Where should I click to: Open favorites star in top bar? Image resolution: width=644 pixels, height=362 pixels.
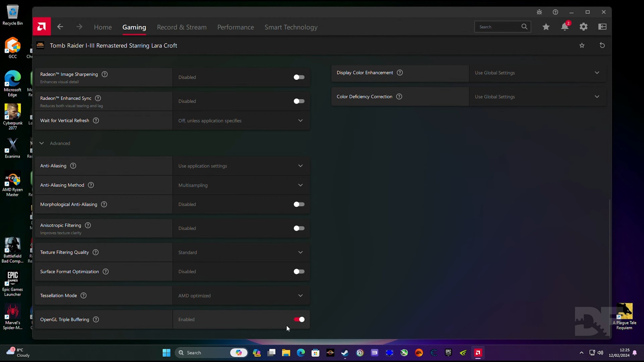[546, 27]
